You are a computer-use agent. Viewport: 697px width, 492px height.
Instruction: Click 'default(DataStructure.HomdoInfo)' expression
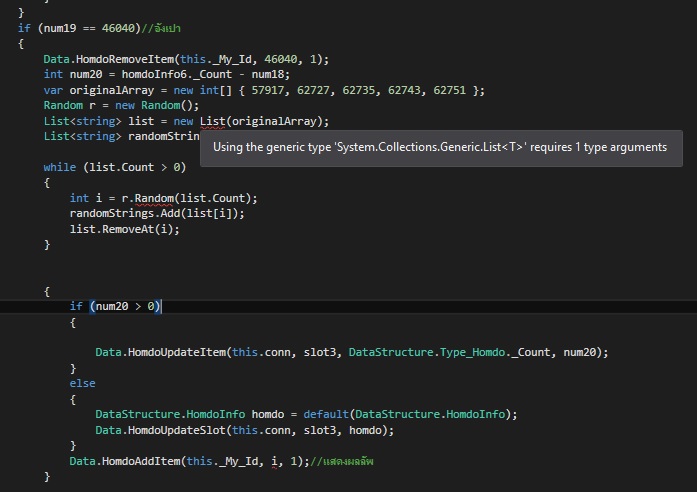point(410,414)
